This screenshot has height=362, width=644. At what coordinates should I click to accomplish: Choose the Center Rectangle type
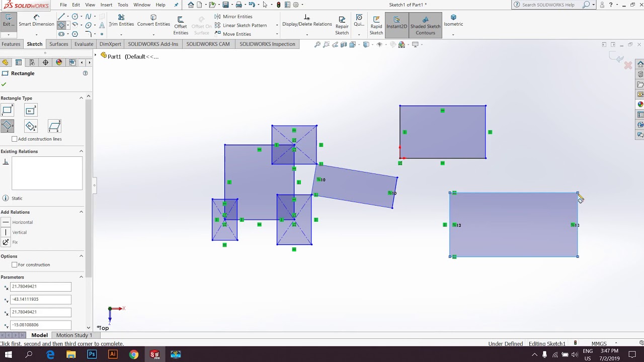(x=31, y=110)
